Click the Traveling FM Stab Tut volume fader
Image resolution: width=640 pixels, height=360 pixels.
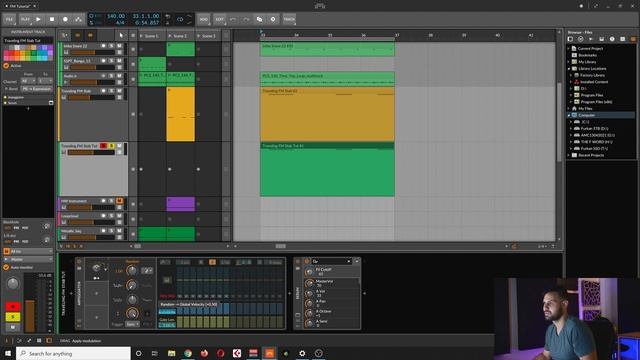coord(92,152)
